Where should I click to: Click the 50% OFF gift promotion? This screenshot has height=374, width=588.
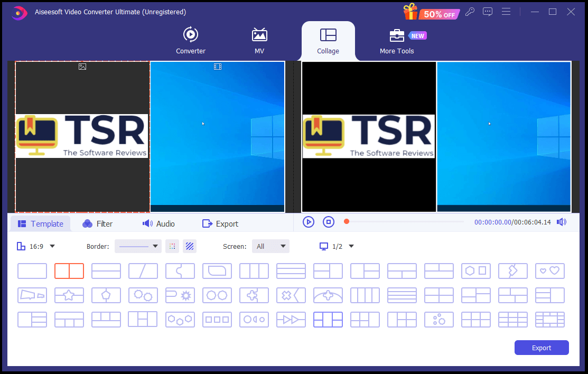431,12
